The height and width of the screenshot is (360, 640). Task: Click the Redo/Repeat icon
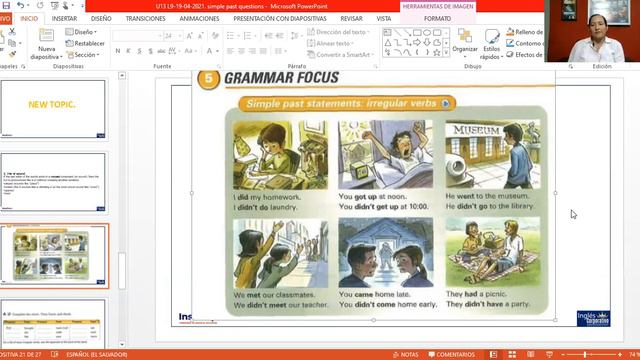click(x=40, y=5)
